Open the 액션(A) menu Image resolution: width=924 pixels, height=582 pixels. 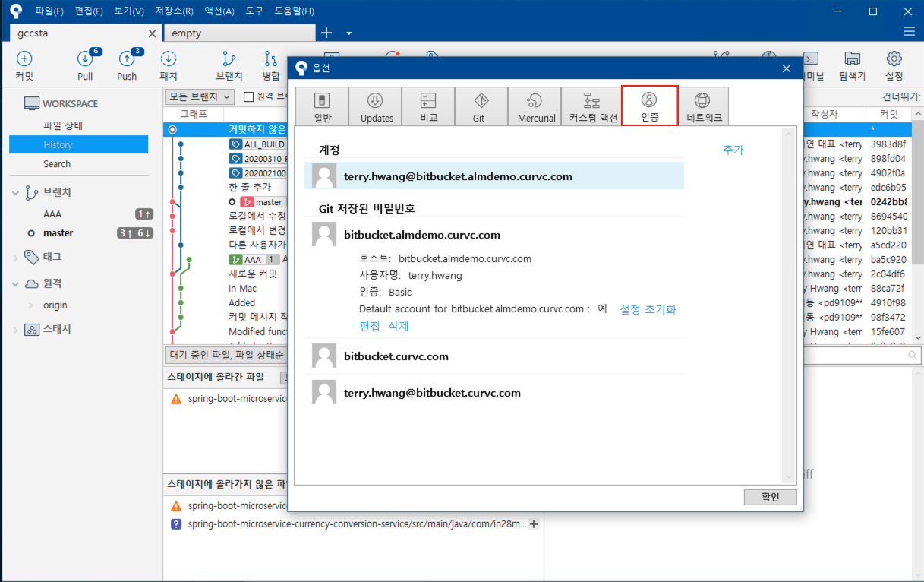tap(219, 11)
